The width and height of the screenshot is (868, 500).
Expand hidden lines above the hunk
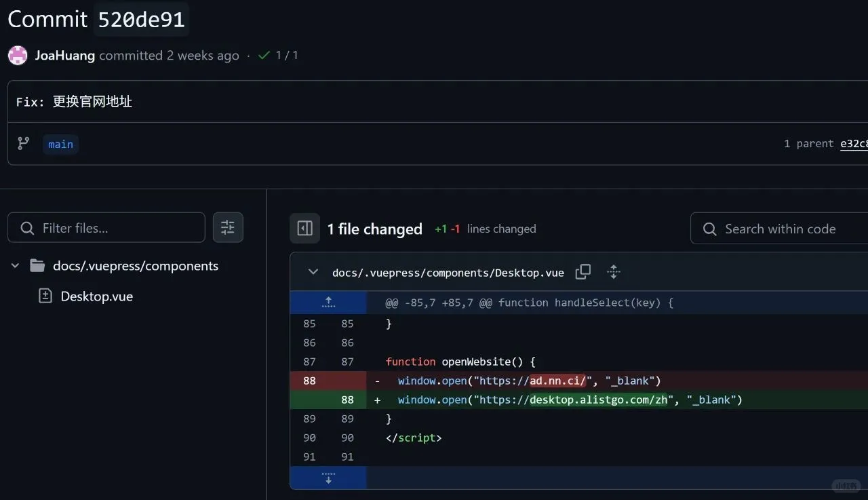coord(329,303)
